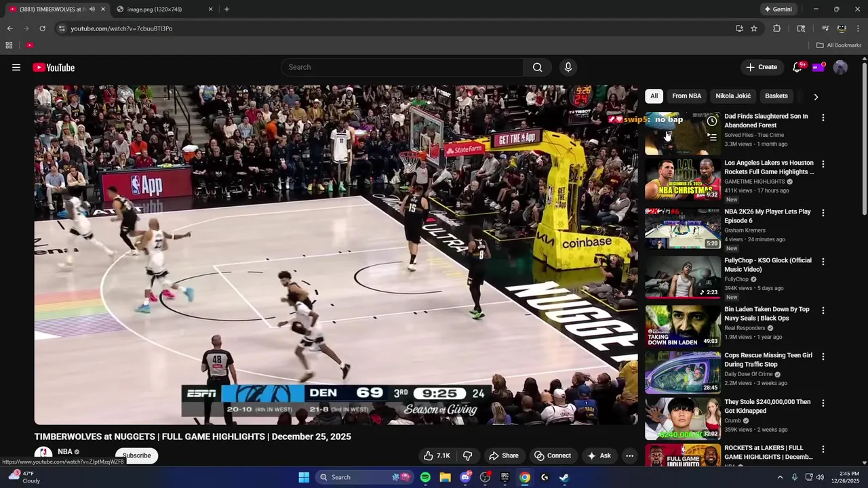Image resolution: width=868 pixels, height=488 pixels.
Task: Open YouTube account avatar menu
Action: [x=840, y=67]
